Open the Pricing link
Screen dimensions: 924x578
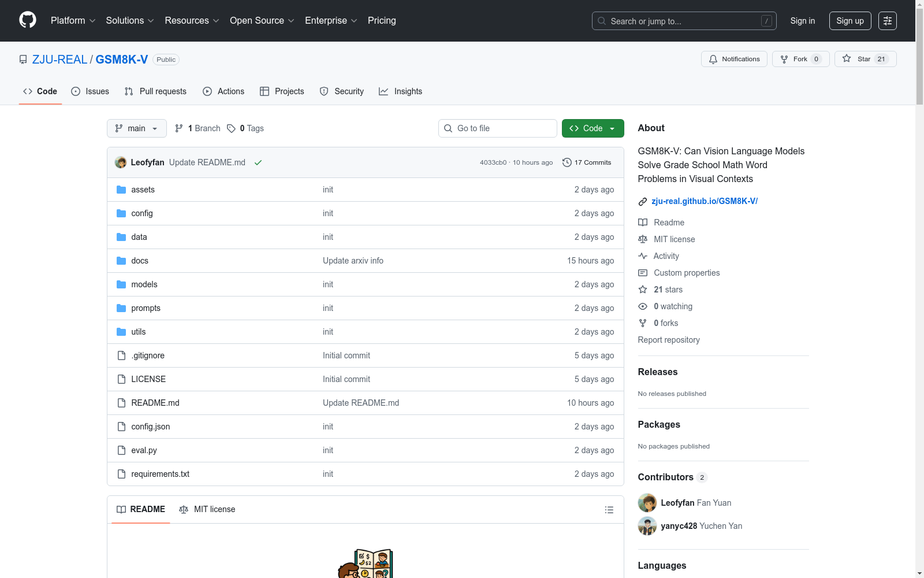(382, 20)
